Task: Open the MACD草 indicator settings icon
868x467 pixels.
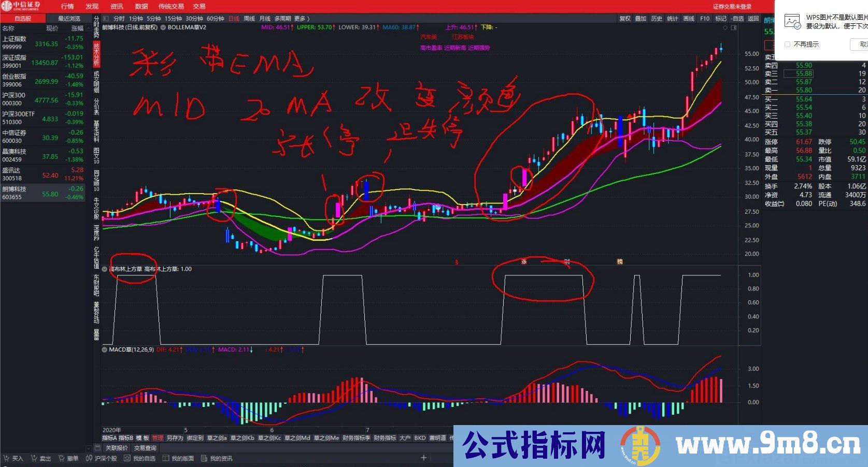Action: tap(105, 350)
